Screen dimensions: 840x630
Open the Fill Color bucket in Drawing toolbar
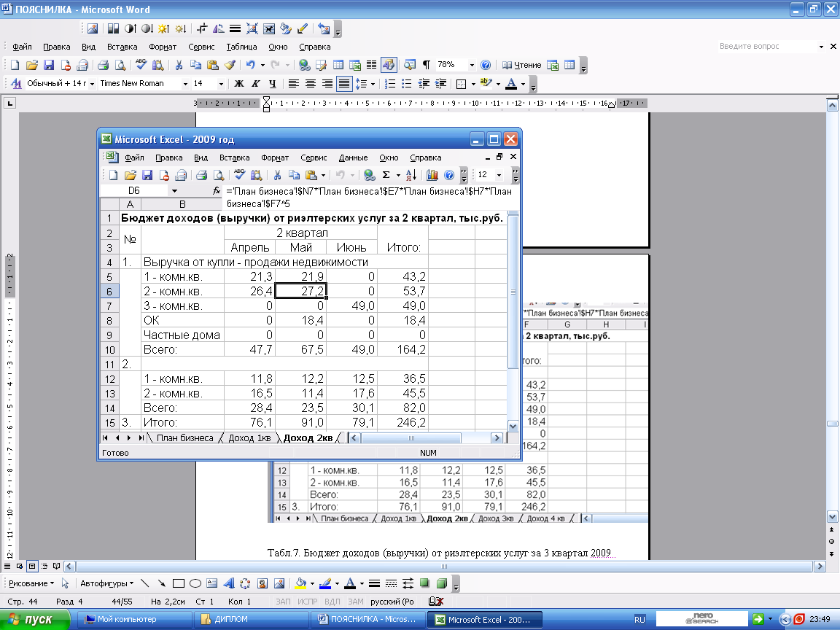coord(300,583)
